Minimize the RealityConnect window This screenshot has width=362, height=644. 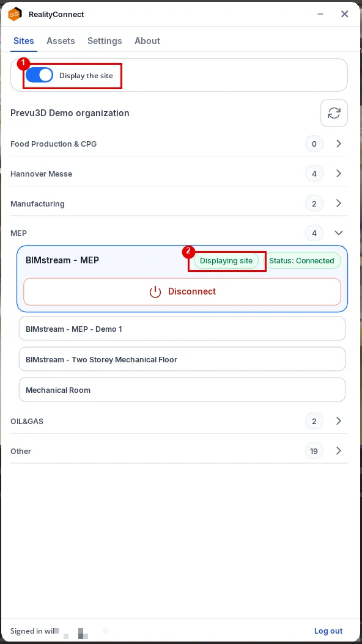(320, 15)
